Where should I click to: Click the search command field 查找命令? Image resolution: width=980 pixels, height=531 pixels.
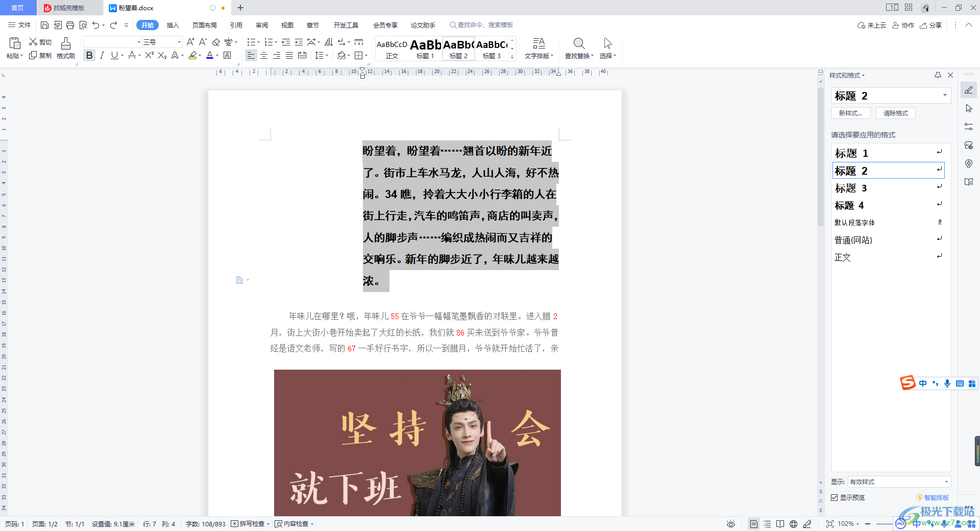[x=481, y=25]
